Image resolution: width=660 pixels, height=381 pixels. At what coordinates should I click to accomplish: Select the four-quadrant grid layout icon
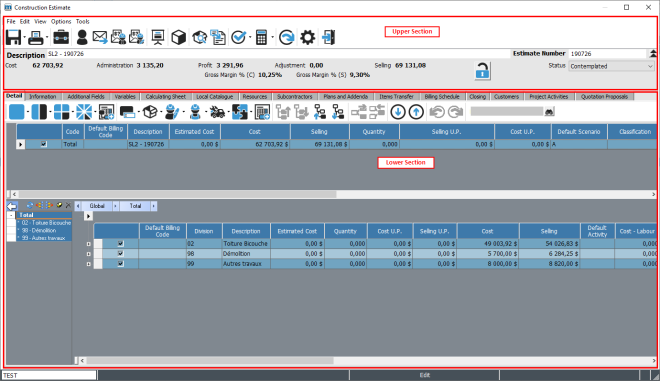click(x=61, y=112)
